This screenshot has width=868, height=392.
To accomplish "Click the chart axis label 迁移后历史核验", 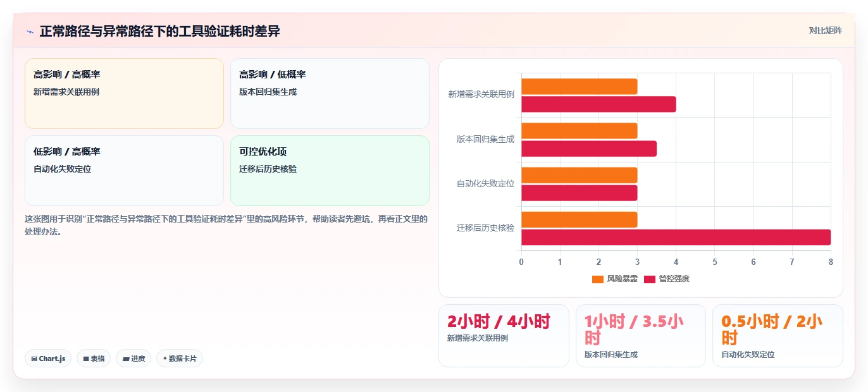I will click(x=485, y=228).
